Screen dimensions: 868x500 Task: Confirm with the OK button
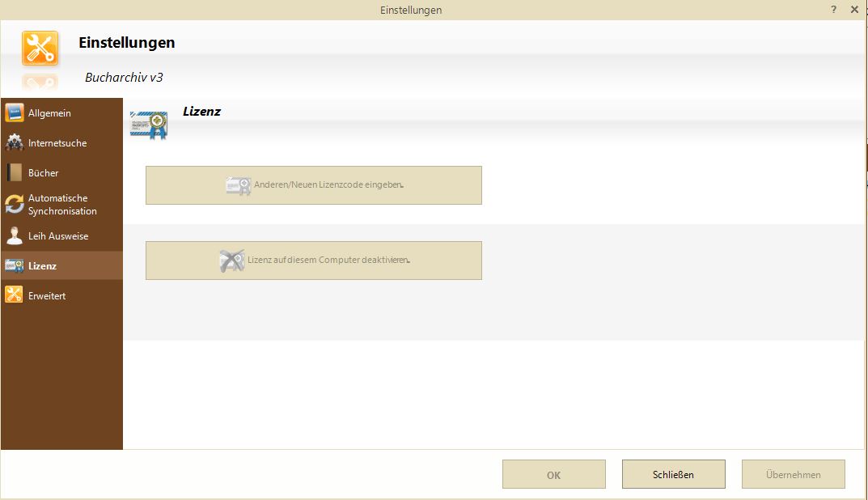(x=553, y=475)
